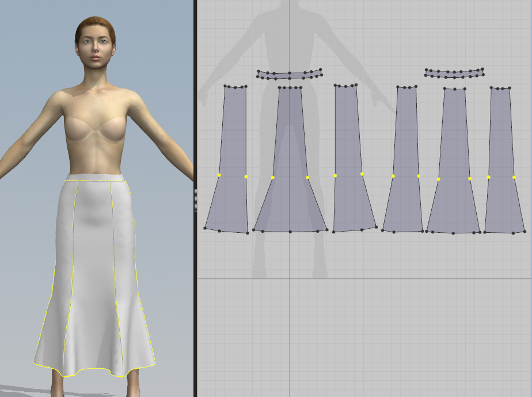Select the left waistband pattern piece
The width and height of the screenshot is (532, 397).
(290, 74)
